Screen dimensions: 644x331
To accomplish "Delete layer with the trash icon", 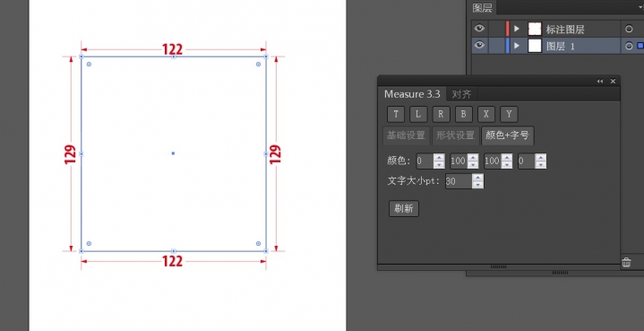I will coord(626,262).
